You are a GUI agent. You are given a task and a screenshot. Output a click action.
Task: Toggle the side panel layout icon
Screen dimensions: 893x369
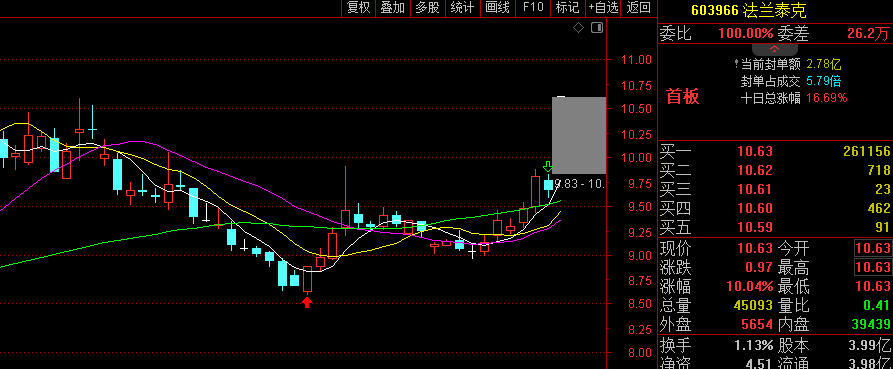596,28
